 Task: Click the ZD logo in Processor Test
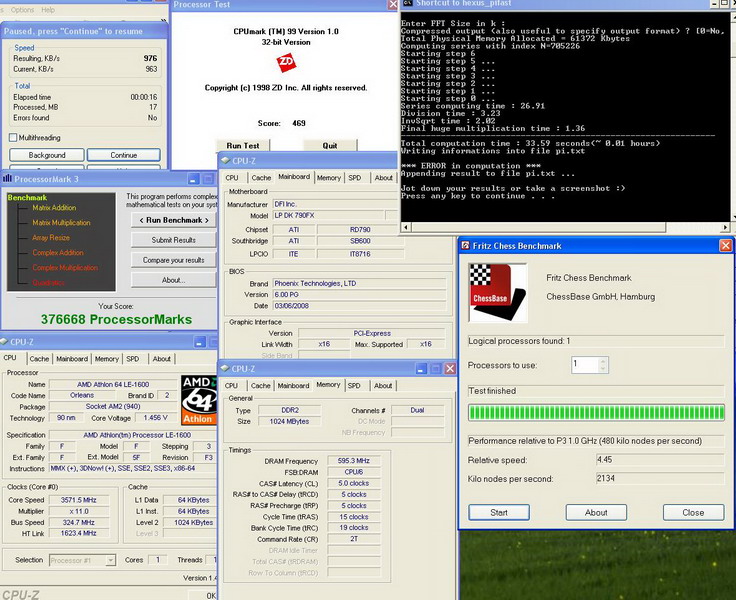tap(286, 62)
